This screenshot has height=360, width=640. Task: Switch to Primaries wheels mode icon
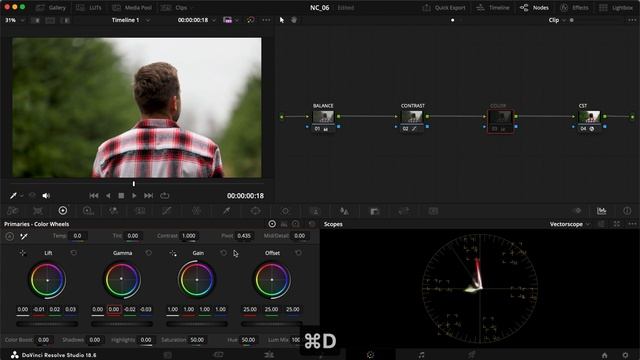point(272,224)
